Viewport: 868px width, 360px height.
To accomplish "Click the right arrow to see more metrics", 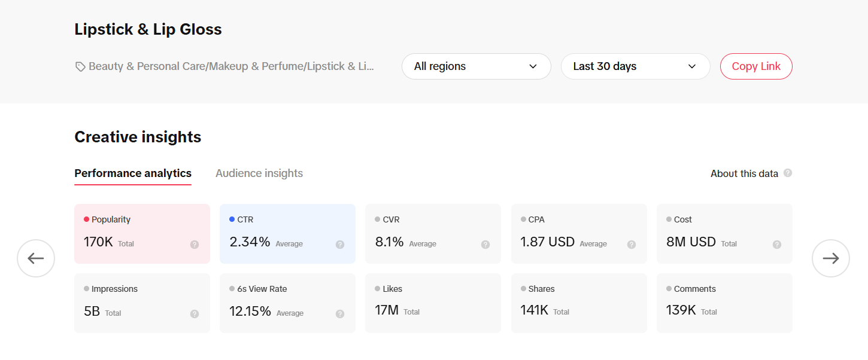I will 830,258.
